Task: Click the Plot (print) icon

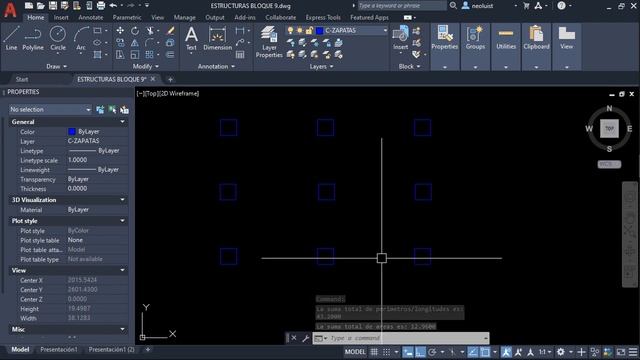Action: [x=101, y=6]
